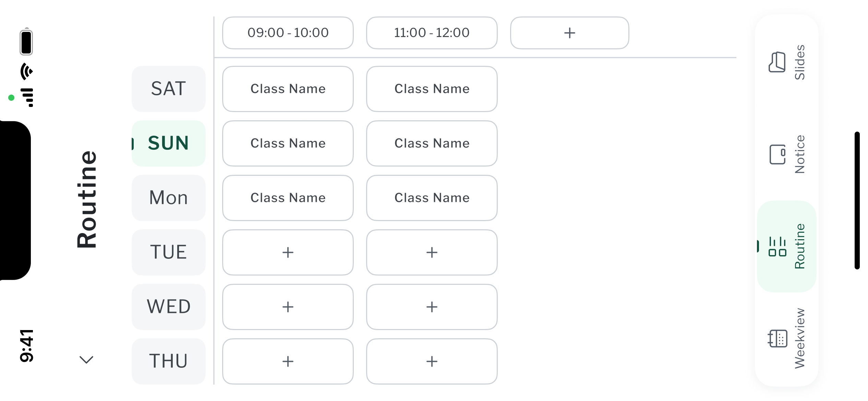868x401 pixels.
Task: Open the SAT Class Name entry at 09:00
Action: 288,89
